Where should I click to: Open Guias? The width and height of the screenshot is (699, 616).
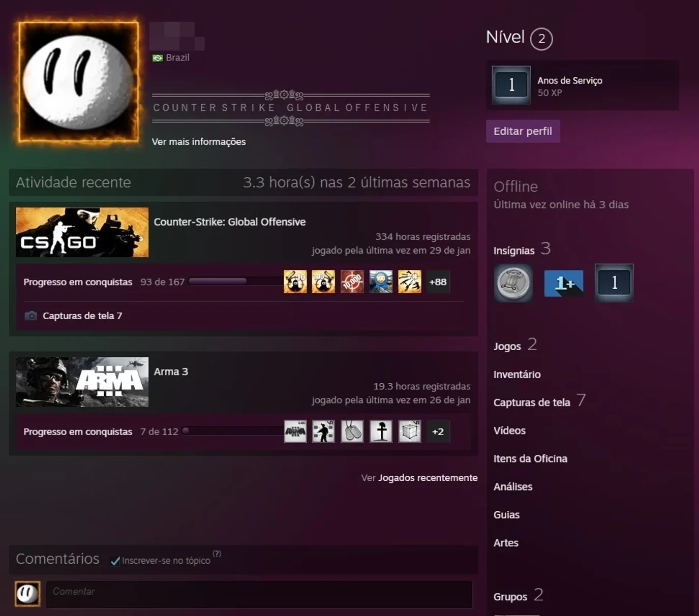tap(506, 515)
